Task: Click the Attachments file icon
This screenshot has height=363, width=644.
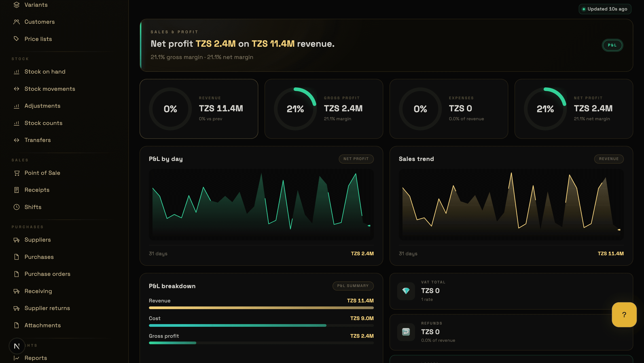Action: point(17,325)
